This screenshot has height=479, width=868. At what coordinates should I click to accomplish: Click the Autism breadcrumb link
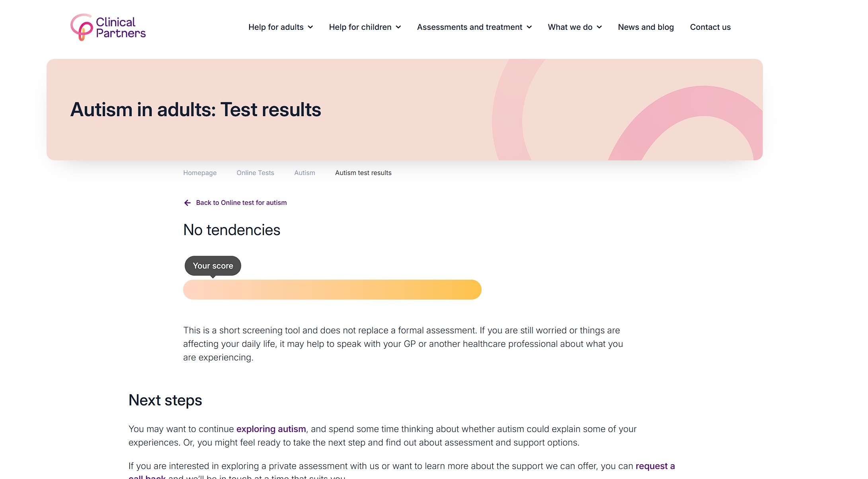click(x=304, y=173)
